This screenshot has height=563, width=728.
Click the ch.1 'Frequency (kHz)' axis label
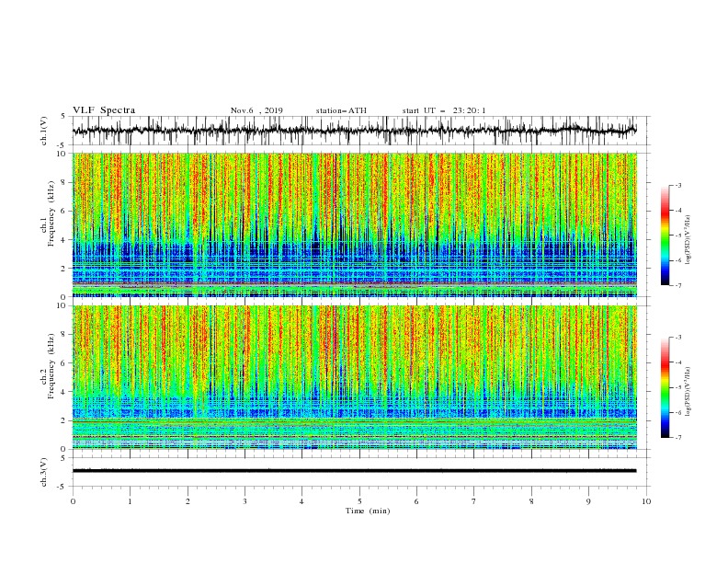coord(51,214)
